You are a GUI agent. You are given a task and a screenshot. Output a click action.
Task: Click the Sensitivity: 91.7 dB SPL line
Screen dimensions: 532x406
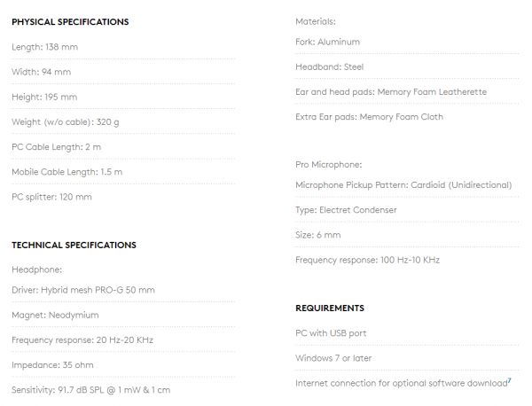pos(91,390)
